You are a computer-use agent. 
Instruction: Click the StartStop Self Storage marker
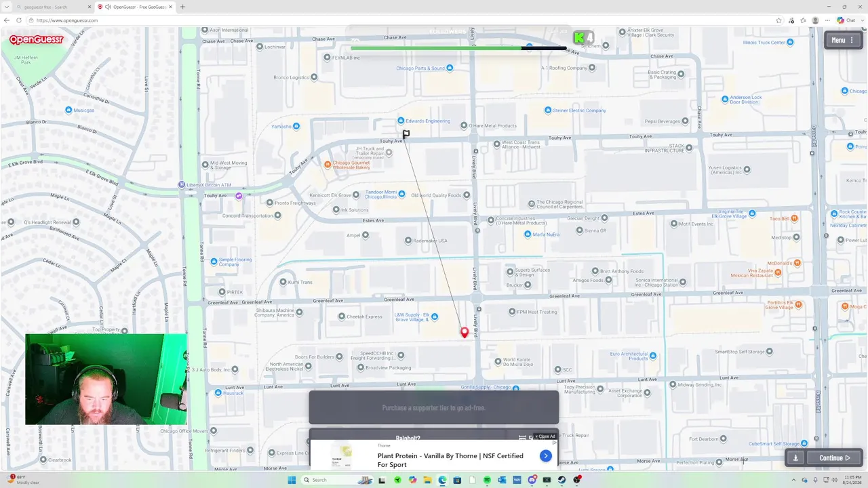(770, 351)
